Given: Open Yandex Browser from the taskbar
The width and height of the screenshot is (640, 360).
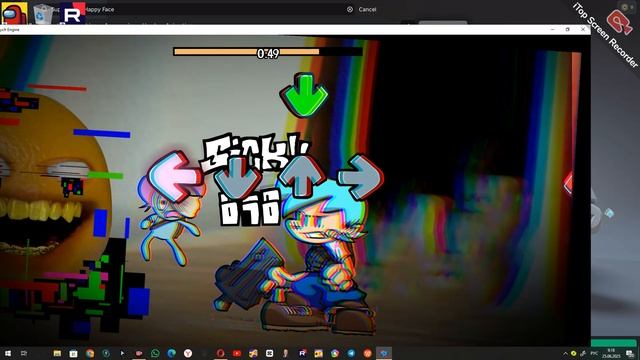Looking at the screenshot, I should click(188, 353).
